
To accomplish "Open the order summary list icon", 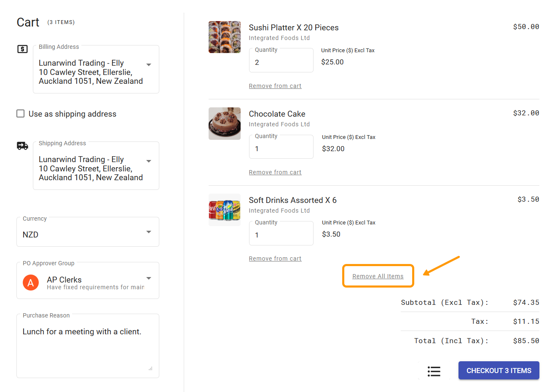I will coord(434,371).
